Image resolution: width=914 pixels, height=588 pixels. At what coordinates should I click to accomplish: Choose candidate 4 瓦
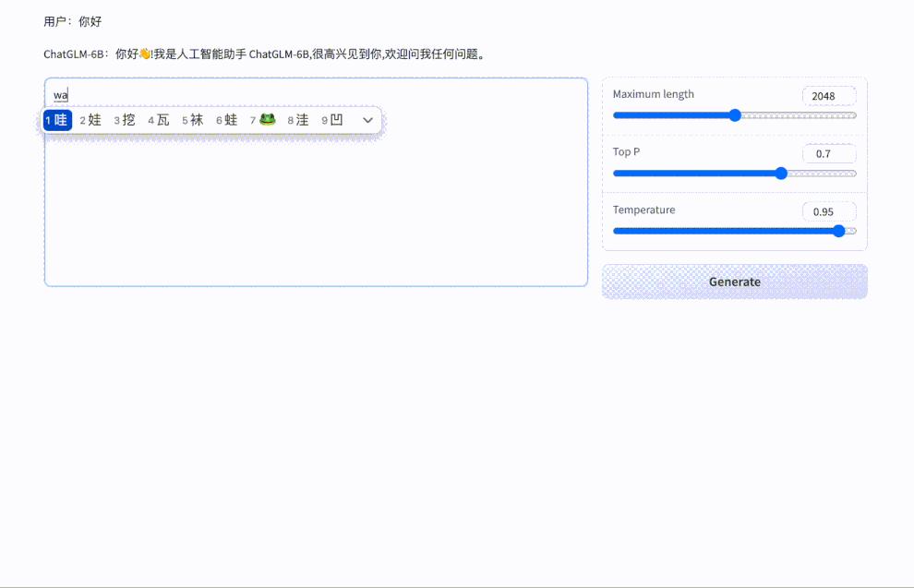(x=158, y=120)
